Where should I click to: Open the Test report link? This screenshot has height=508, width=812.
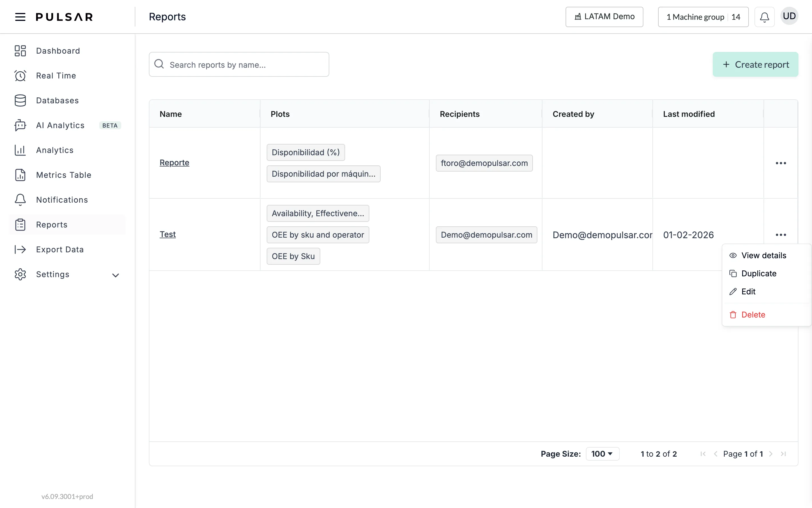coord(167,234)
